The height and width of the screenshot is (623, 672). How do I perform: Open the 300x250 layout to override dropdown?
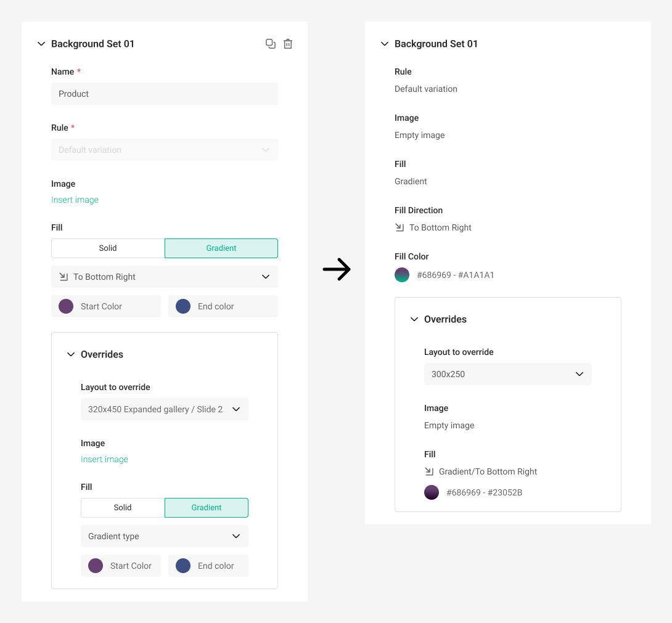[x=508, y=374]
